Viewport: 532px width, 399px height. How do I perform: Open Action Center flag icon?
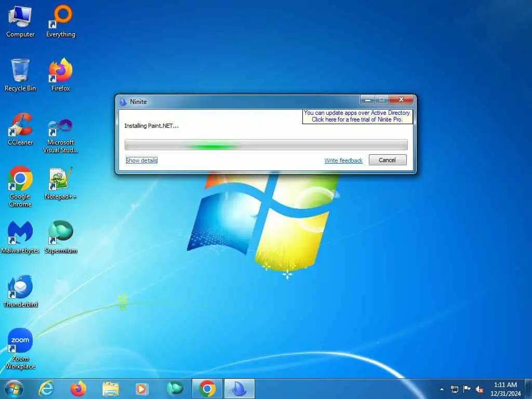click(467, 389)
